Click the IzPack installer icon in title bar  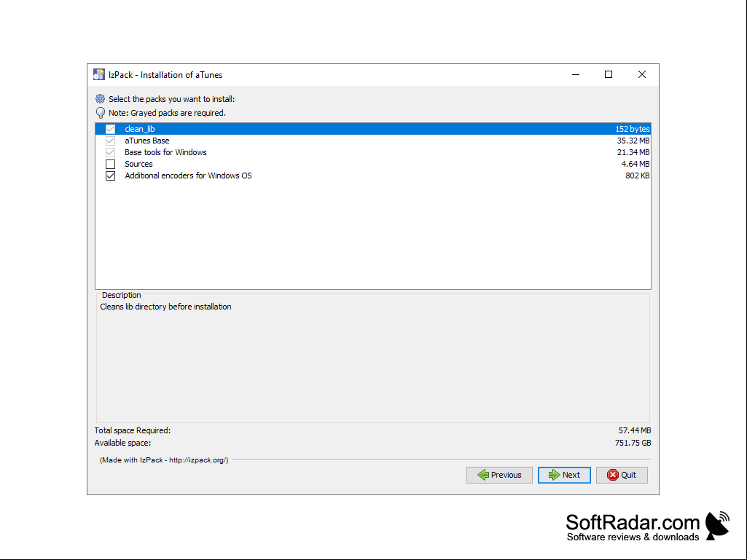(99, 74)
